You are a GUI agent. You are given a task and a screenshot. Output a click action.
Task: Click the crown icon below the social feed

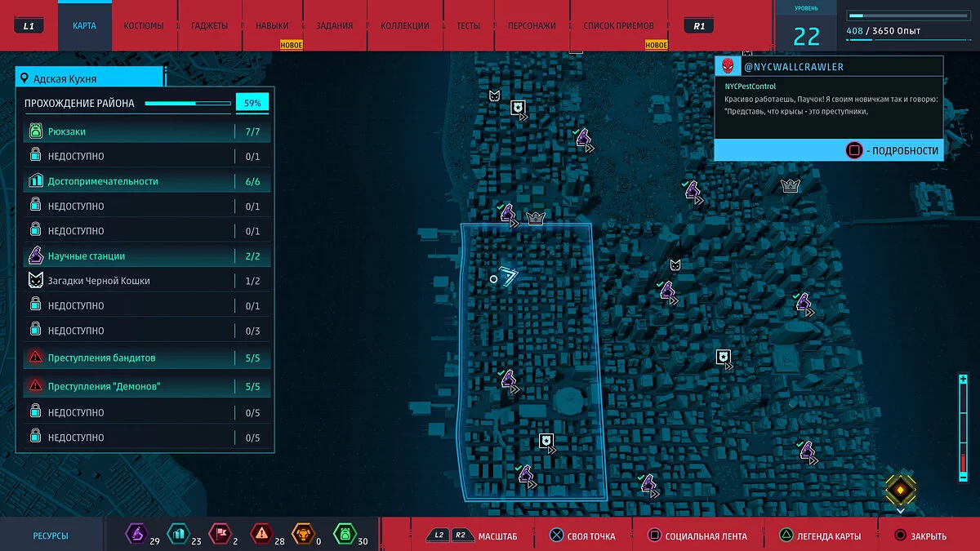click(x=790, y=185)
